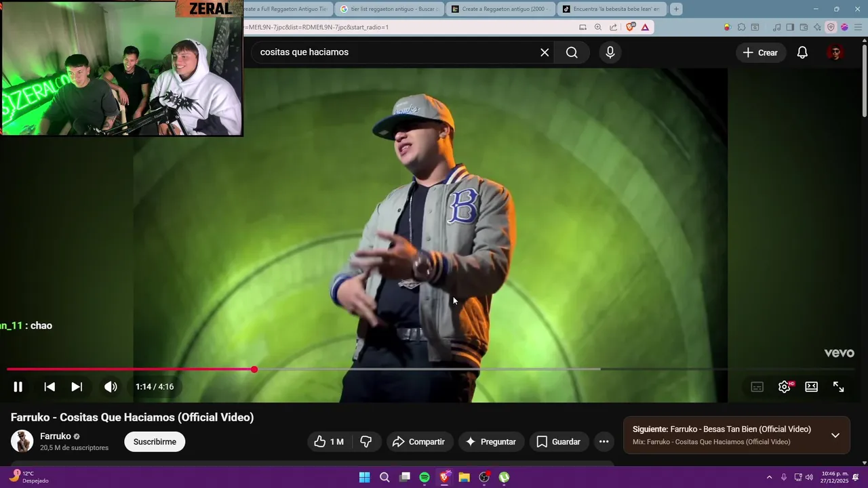This screenshot has width=868, height=488.
Task: Toggle subtitles/closed captions button
Action: coord(757,387)
